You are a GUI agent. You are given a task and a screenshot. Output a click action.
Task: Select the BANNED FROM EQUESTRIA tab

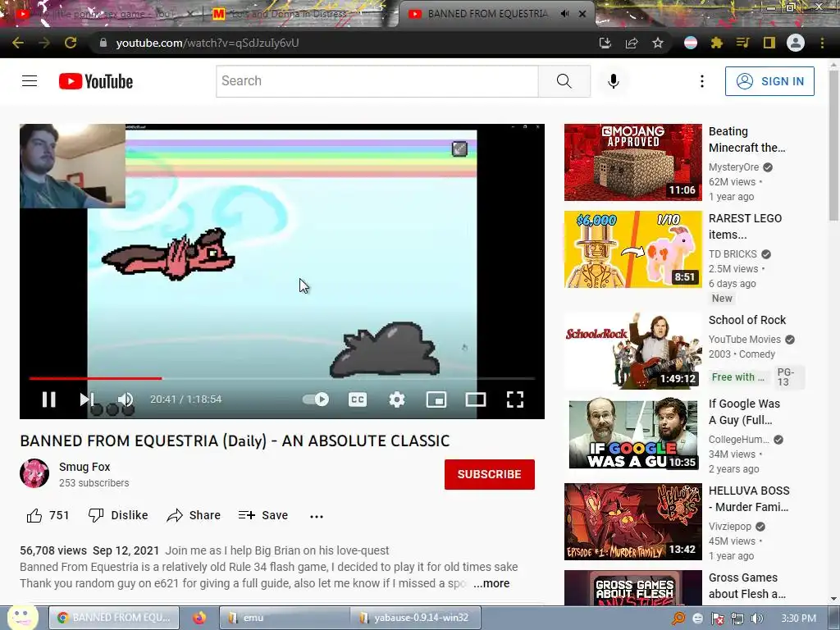pos(487,14)
